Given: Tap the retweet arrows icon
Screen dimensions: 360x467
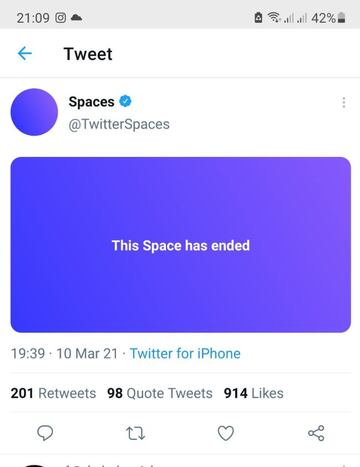Looking at the screenshot, I should tap(135, 433).
